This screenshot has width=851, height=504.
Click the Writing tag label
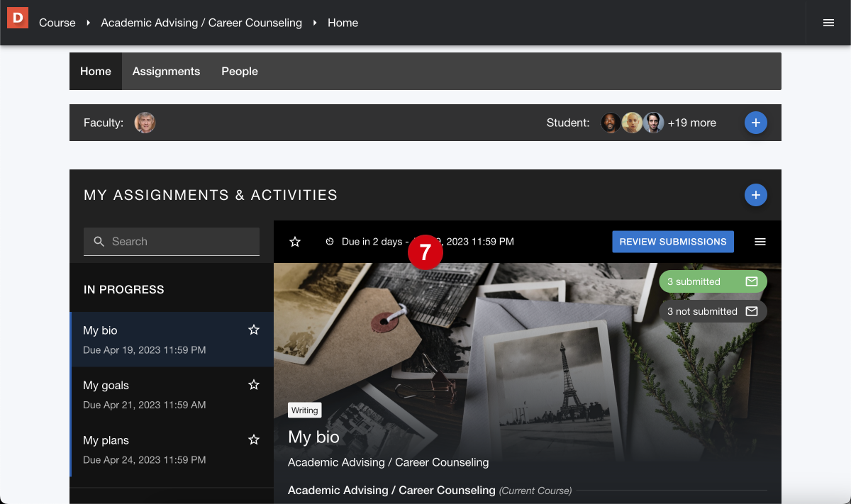coord(305,410)
